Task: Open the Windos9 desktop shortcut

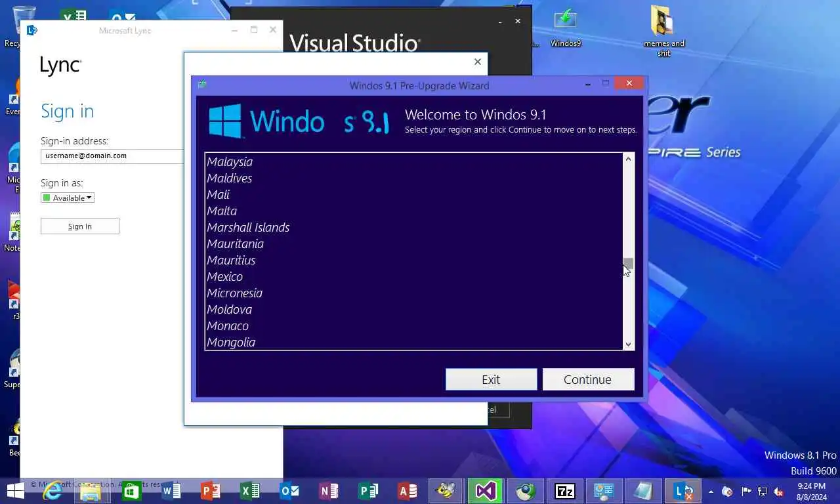Action: click(565, 28)
